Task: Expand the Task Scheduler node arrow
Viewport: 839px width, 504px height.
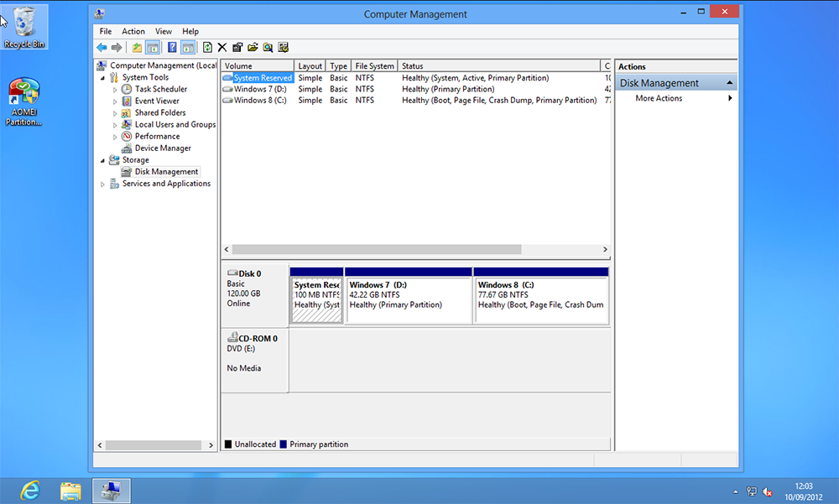Action: 114,90
